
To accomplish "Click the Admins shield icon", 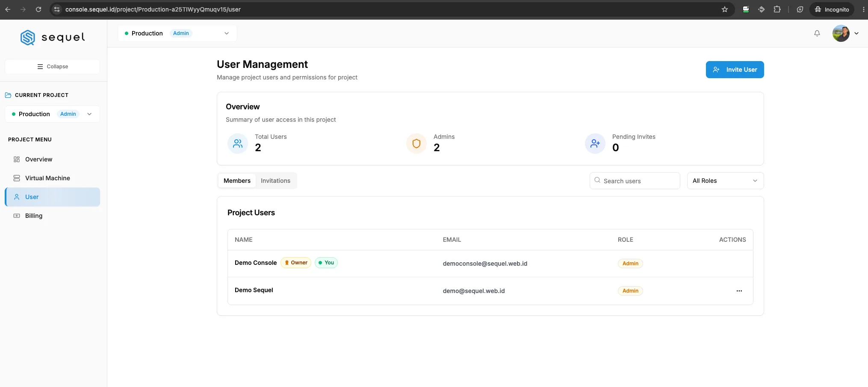I will coord(416,144).
